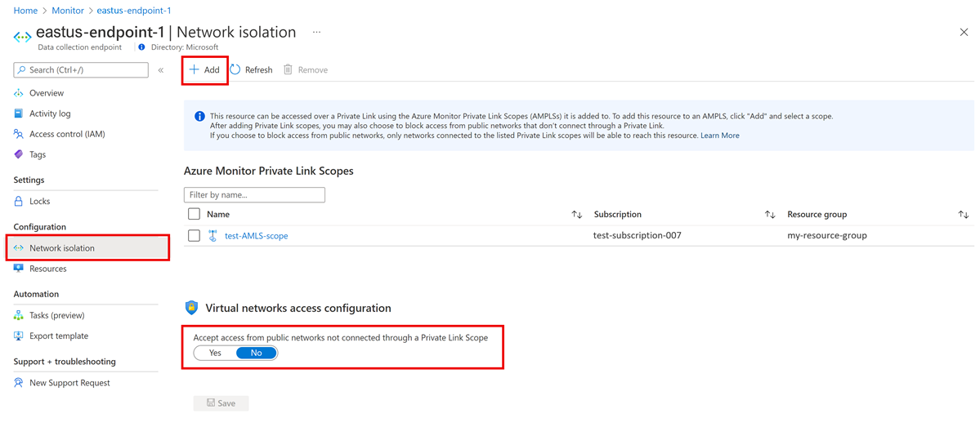Check the test-AMLS-scope row checkbox
The width and height of the screenshot is (980, 427).
pos(195,236)
